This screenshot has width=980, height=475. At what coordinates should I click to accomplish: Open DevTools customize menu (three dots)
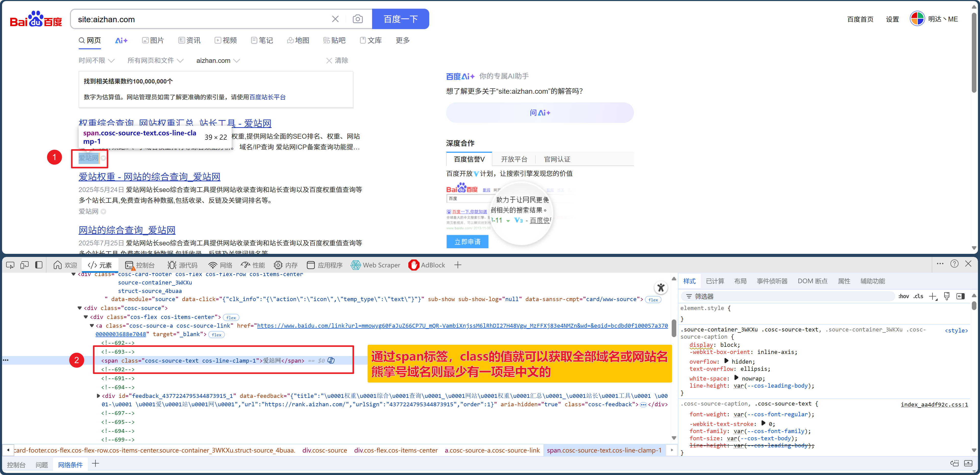940,263
